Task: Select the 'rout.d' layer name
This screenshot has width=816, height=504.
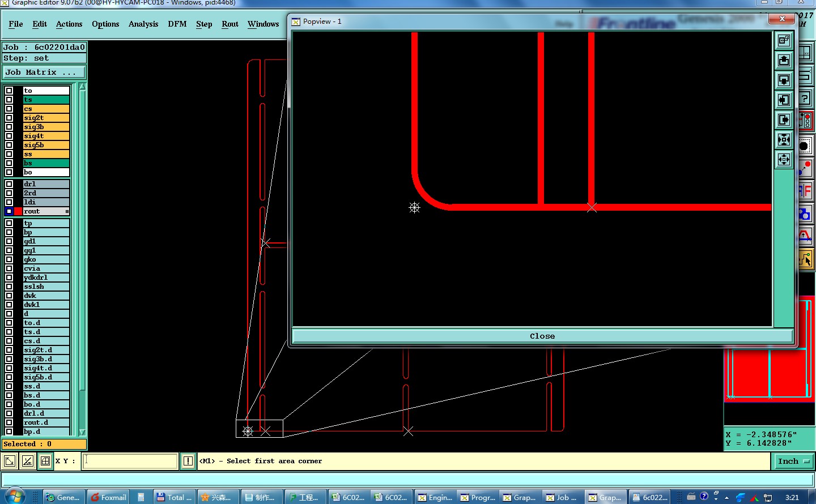Action: [46, 422]
